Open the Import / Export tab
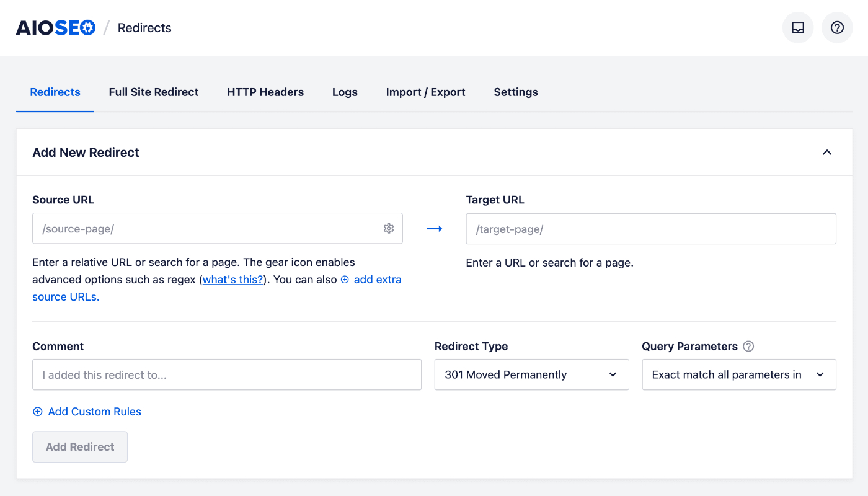The width and height of the screenshot is (868, 496). [425, 92]
